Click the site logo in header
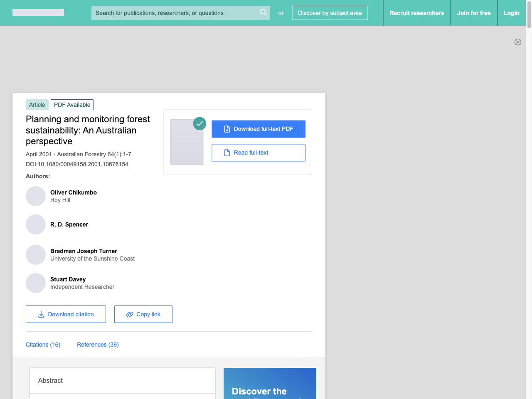This screenshot has width=532, height=399. (x=38, y=12)
